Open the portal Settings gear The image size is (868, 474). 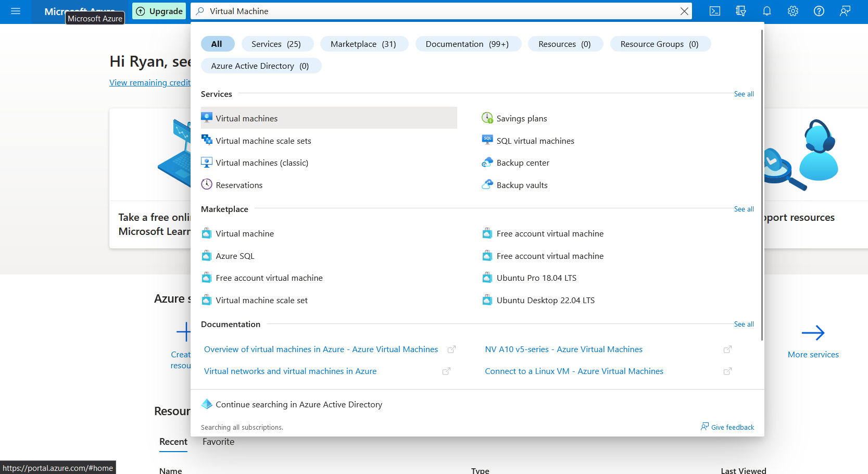[x=793, y=11]
